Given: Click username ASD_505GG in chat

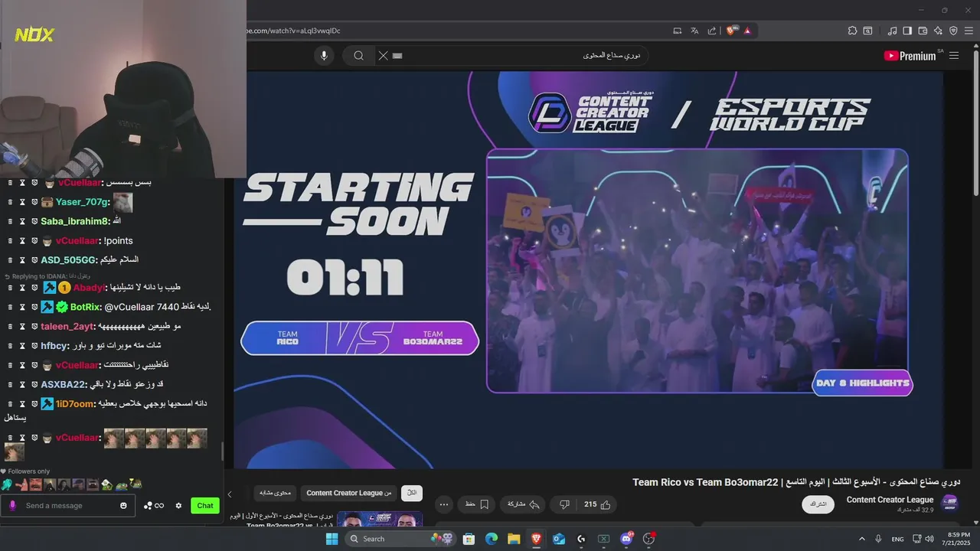Looking at the screenshot, I should 68,259.
